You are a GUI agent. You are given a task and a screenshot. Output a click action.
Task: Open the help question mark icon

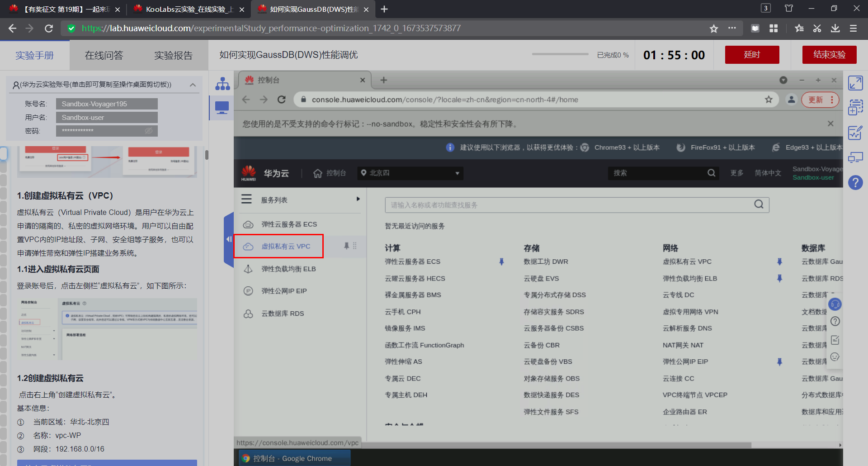[x=855, y=183]
